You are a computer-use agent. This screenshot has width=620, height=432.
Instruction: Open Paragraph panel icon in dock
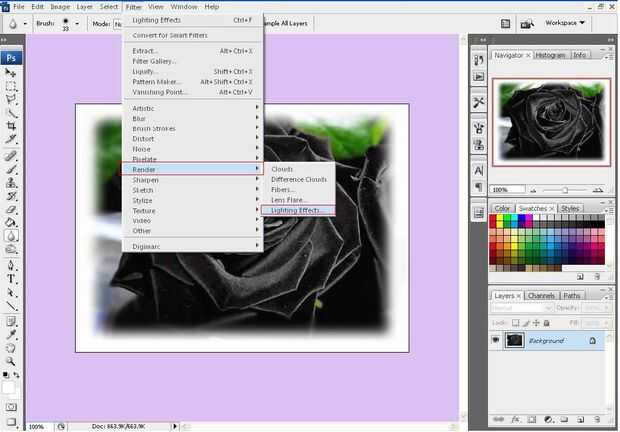pyautogui.click(x=478, y=186)
